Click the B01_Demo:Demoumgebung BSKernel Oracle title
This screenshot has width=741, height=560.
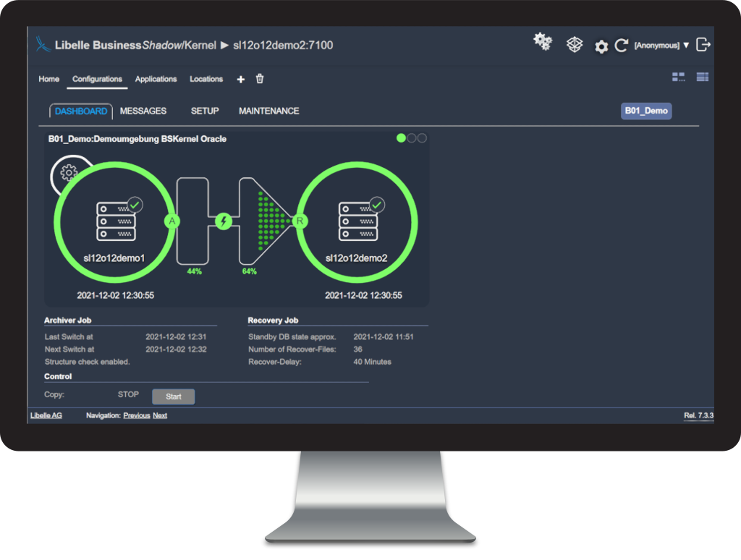coord(137,139)
